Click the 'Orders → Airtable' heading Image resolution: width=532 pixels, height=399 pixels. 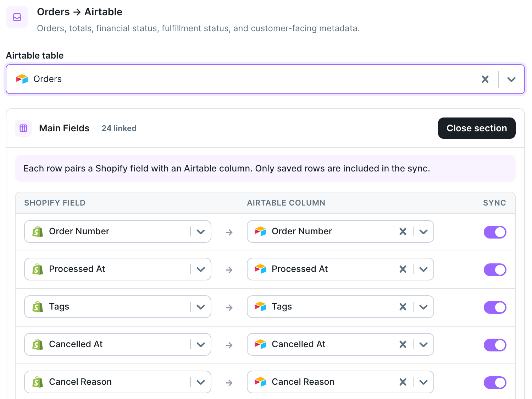tap(79, 12)
